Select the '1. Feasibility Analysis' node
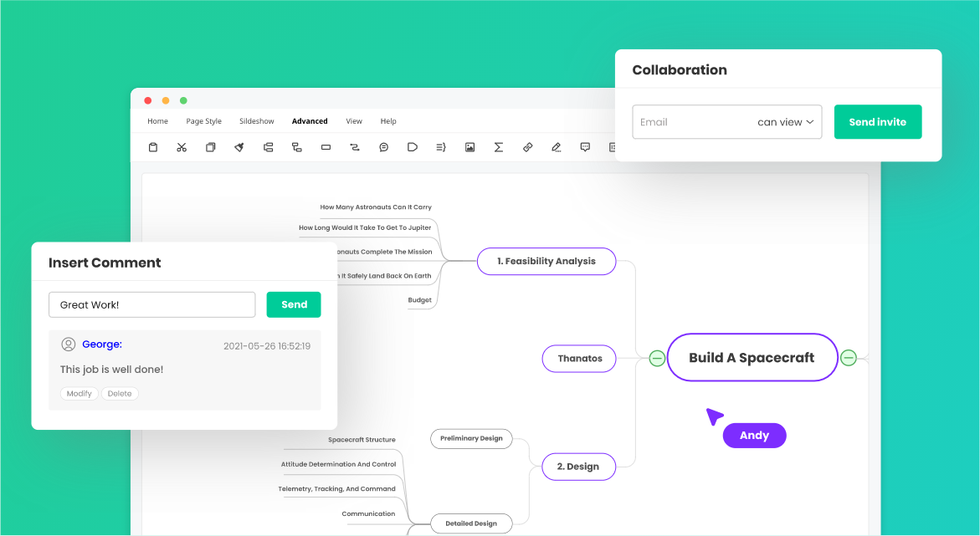 [546, 261]
